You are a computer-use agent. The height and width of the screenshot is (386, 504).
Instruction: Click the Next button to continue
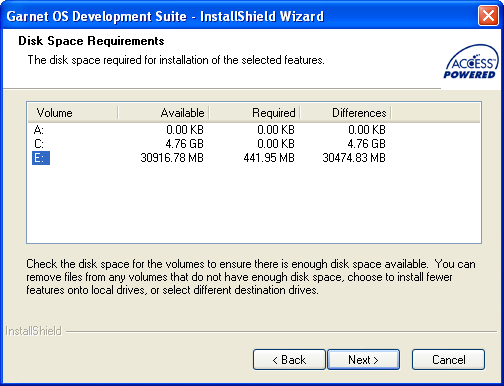(x=363, y=359)
